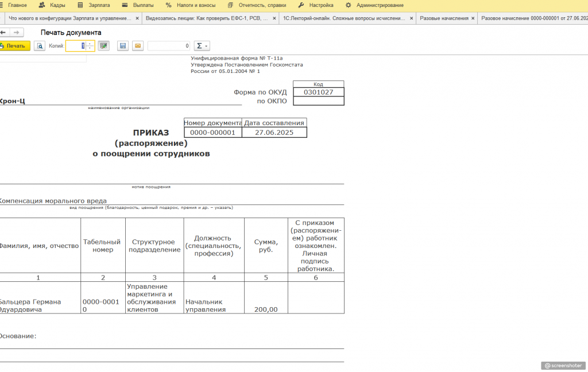Switch to Разовое начисление 0000-000001 tab

534,18
